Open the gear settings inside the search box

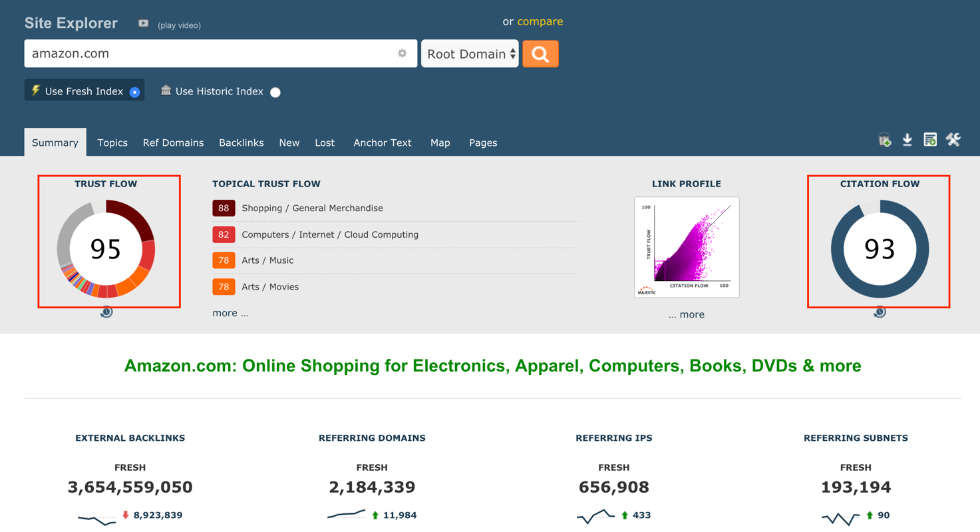[x=402, y=53]
